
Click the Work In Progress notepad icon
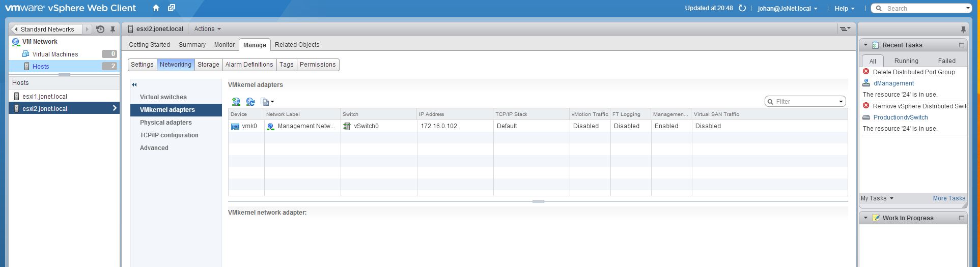coord(876,218)
